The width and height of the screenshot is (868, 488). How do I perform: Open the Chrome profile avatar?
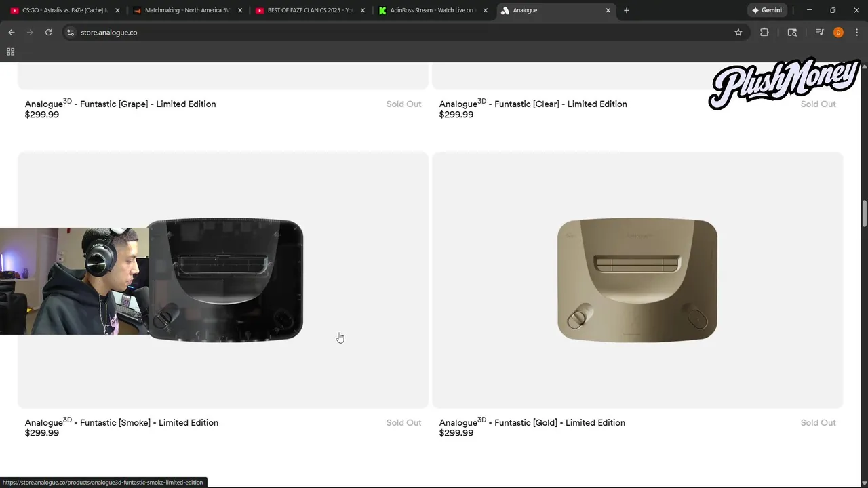pyautogui.click(x=838, y=32)
